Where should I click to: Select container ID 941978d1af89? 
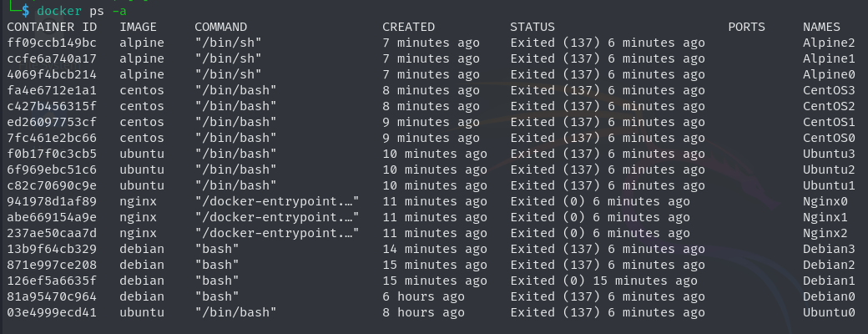click(x=52, y=201)
